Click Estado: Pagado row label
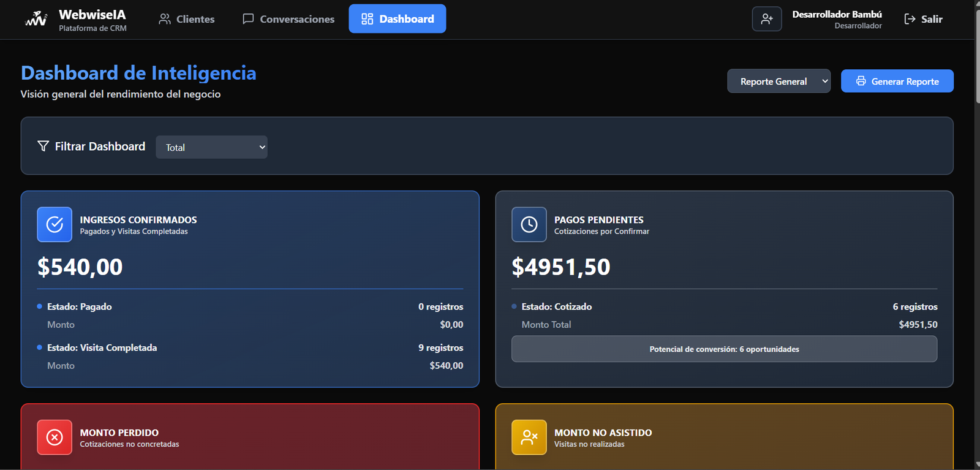This screenshot has height=470, width=980. [x=80, y=306]
